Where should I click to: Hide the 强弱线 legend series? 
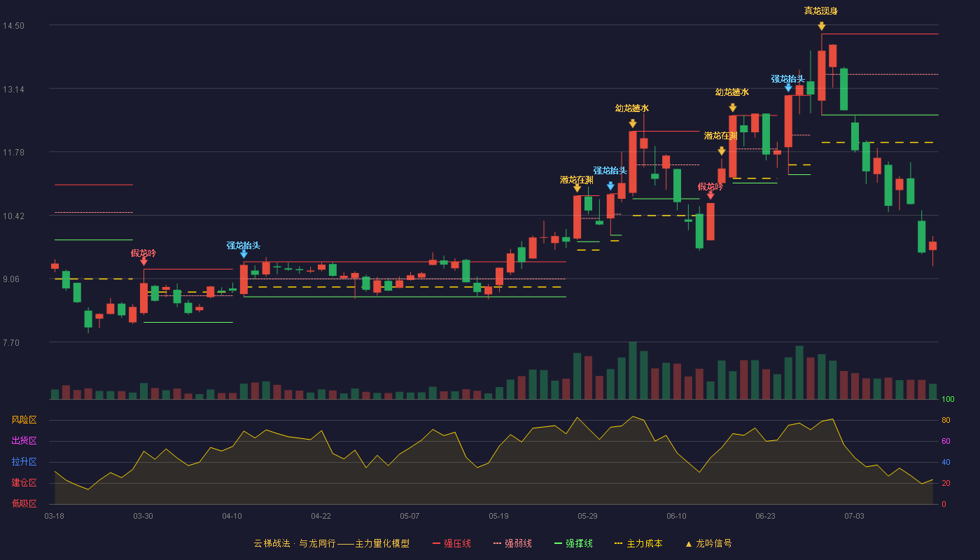512,543
